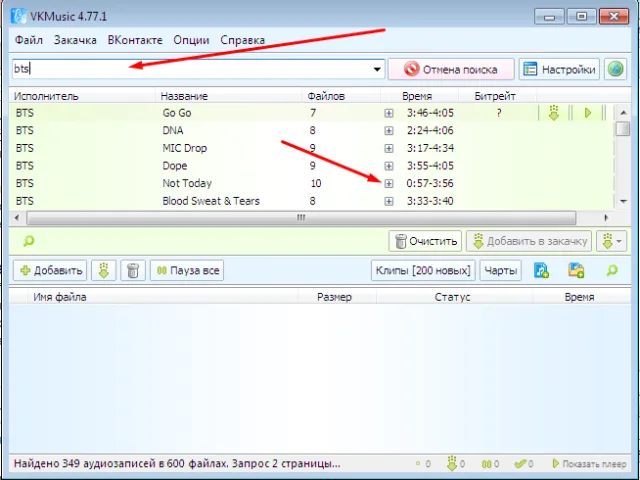
Task: Sort by Файлов column header
Action: pos(341,96)
